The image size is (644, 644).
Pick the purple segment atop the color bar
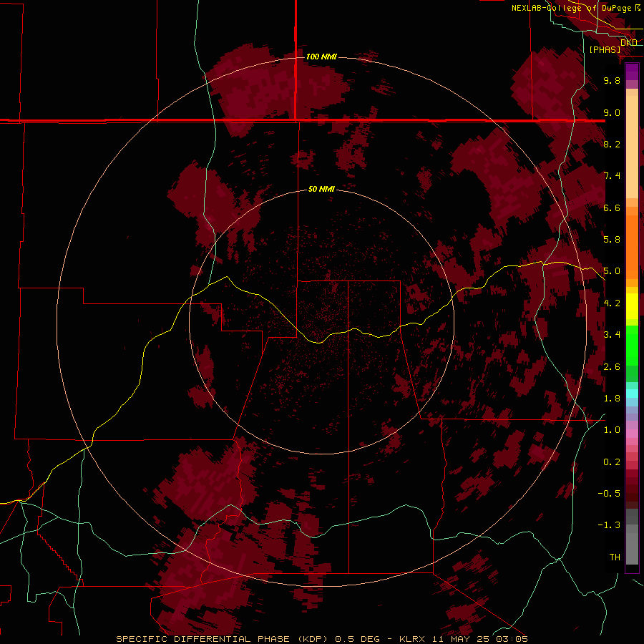point(632,72)
